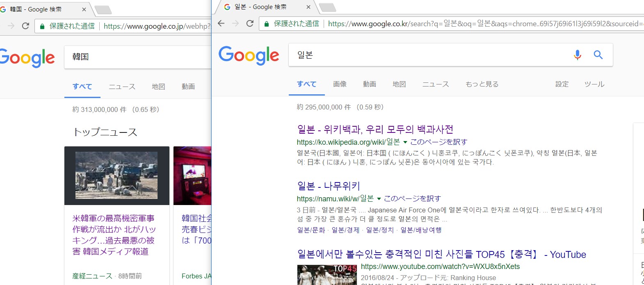Click Google logo in right window

(x=249, y=55)
